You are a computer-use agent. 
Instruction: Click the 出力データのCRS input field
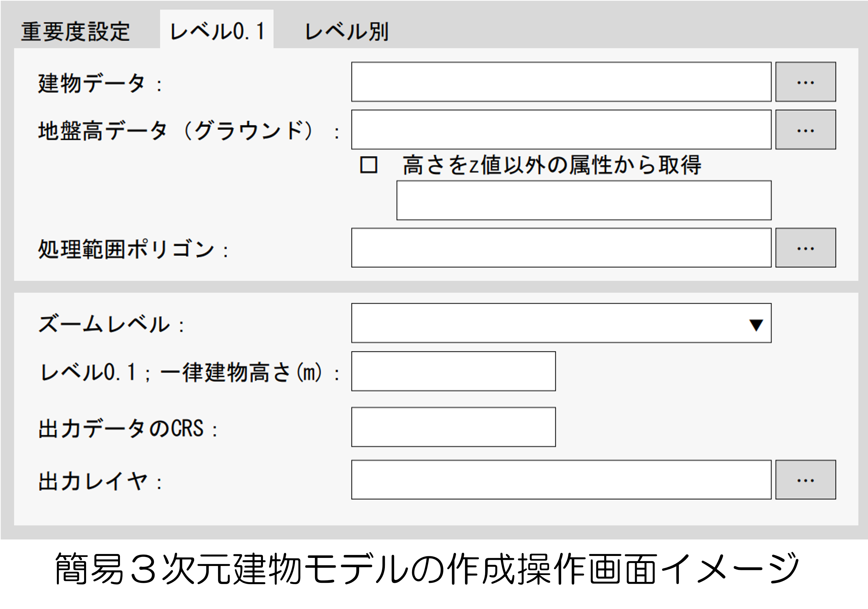pos(453,427)
